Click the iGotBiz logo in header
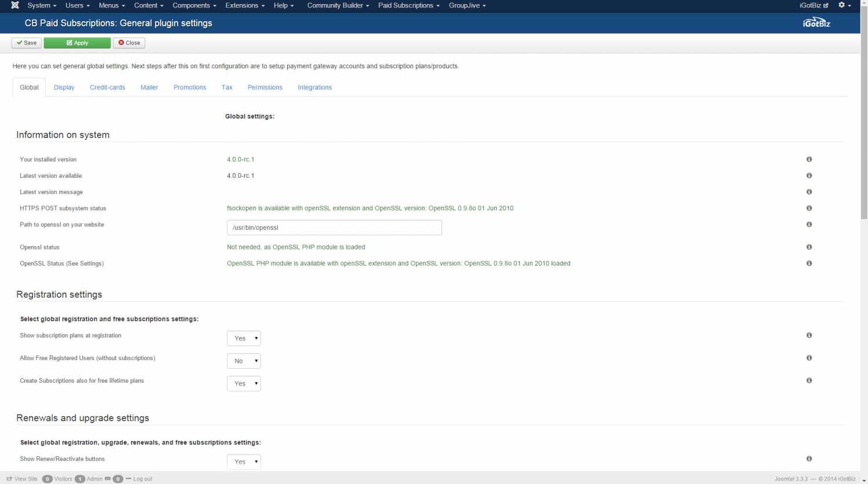This screenshot has height=484, width=868. (816, 23)
